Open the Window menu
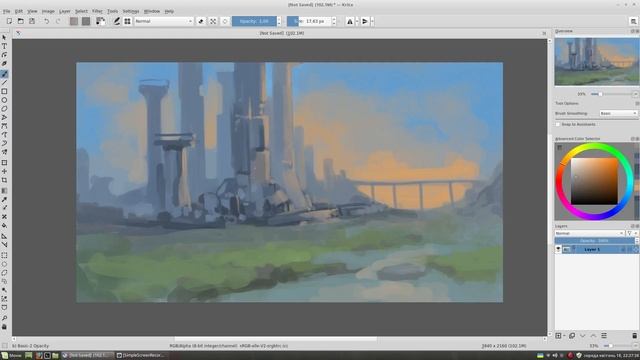This screenshot has width=640, height=360. point(152,11)
